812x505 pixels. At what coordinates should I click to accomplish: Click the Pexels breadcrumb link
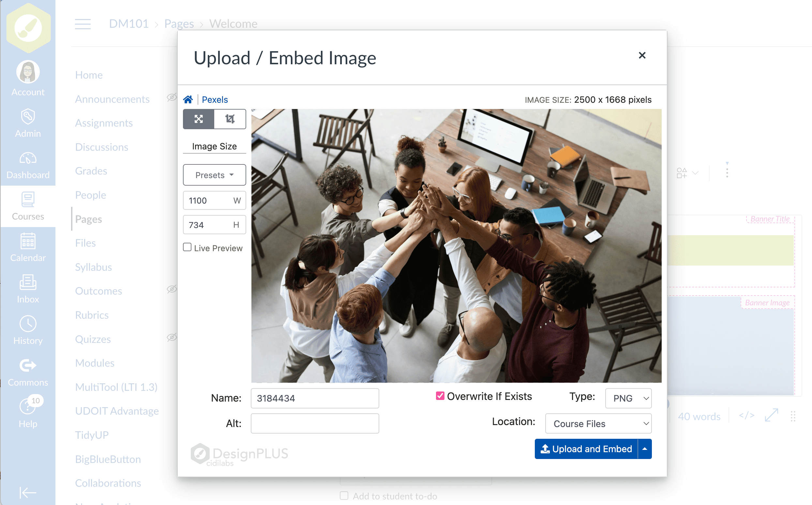coord(215,99)
